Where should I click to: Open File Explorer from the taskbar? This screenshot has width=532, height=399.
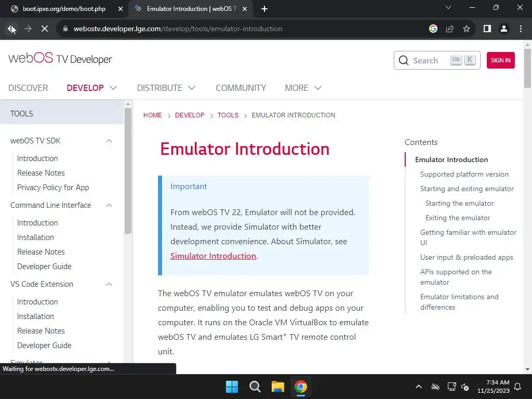(x=277, y=387)
